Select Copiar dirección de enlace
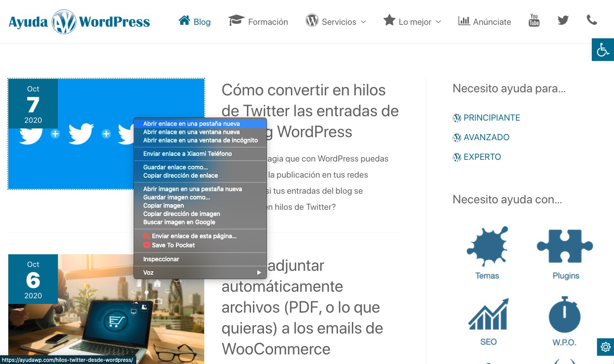 [x=180, y=175]
